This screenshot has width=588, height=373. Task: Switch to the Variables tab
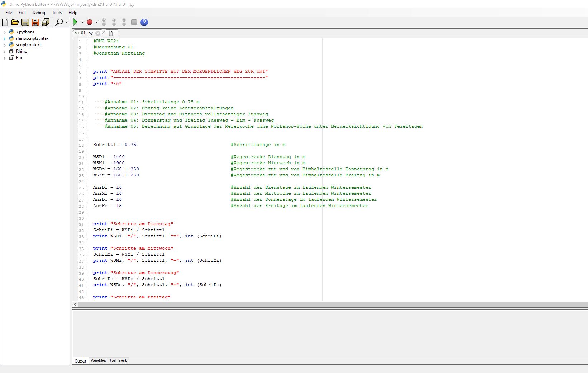pyautogui.click(x=98, y=360)
